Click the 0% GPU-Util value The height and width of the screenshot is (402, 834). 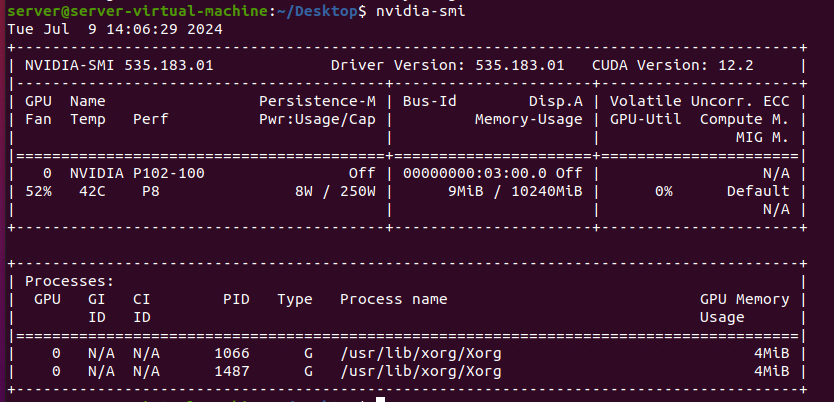click(x=664, y=191)
